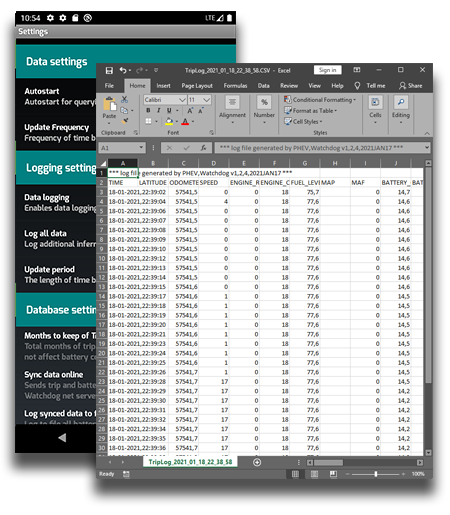Open the View tab

[x=314, y=86]
